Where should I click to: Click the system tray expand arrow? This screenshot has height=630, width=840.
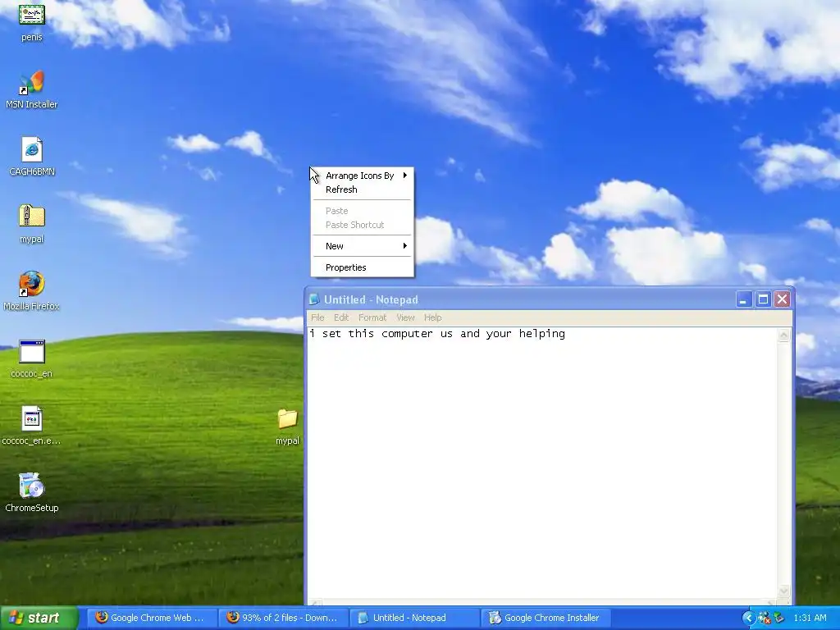(748, 618)
